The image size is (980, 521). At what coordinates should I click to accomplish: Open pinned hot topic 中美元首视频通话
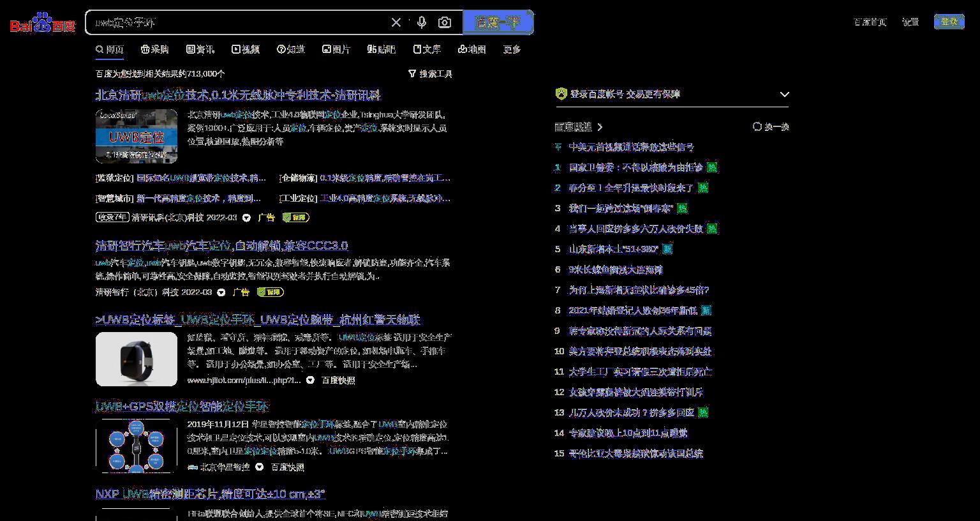pyautogui.click(x=631, y=147)
